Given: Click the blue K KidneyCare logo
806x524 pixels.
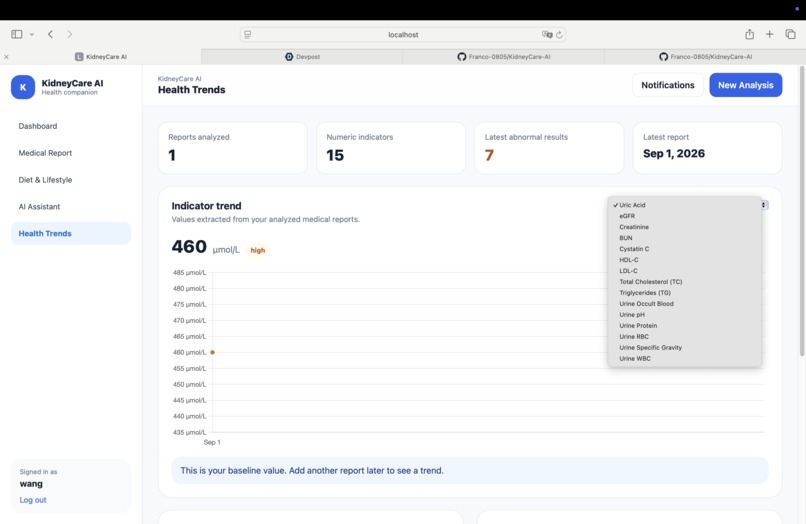Looking at the screenshot, I should (23, 87).
